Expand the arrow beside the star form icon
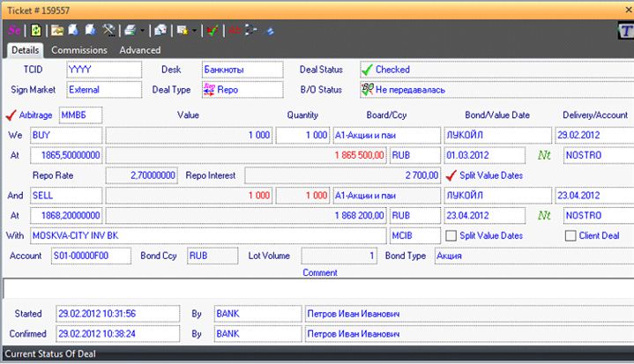Viewport: 634px width, 364px height. 194,31
